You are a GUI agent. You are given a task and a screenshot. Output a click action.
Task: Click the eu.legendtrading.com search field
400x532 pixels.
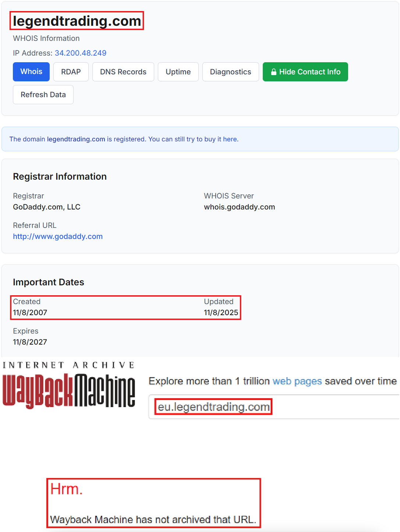tap(213, 406)
